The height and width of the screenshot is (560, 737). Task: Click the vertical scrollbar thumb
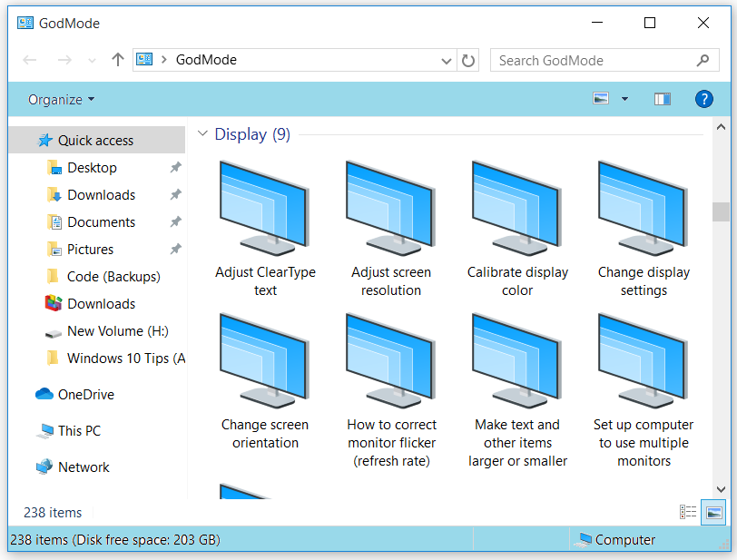[x=721, y=211]
